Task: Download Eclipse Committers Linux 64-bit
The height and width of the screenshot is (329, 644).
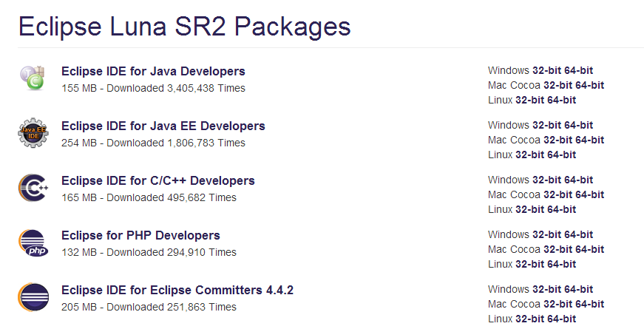Action: 561,319
